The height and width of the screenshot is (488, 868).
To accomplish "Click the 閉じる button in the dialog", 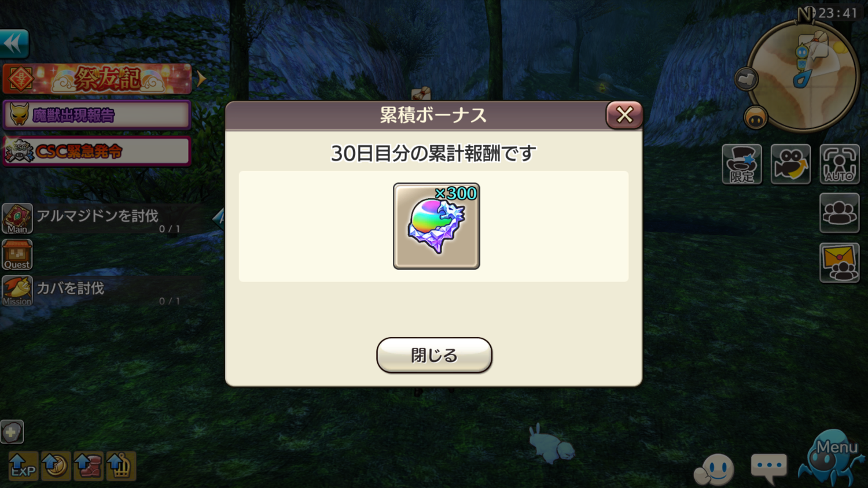I will coord(434,355).
